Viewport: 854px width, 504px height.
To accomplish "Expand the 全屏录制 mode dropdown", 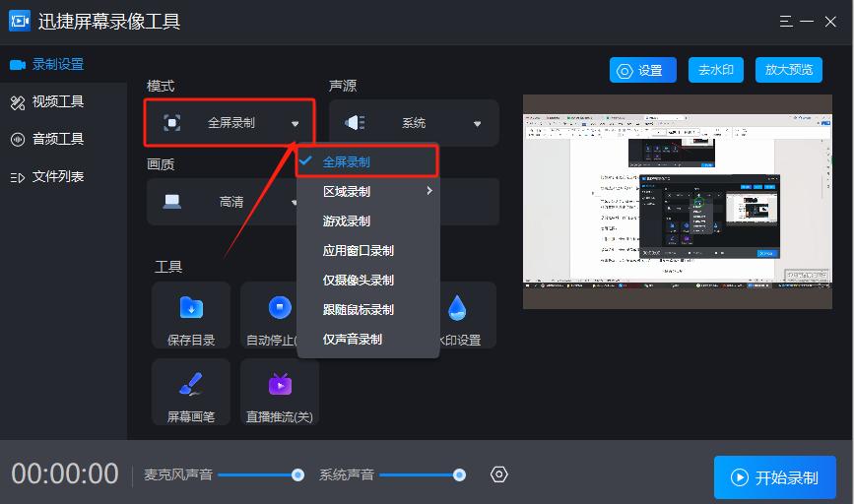I will 230,122.
